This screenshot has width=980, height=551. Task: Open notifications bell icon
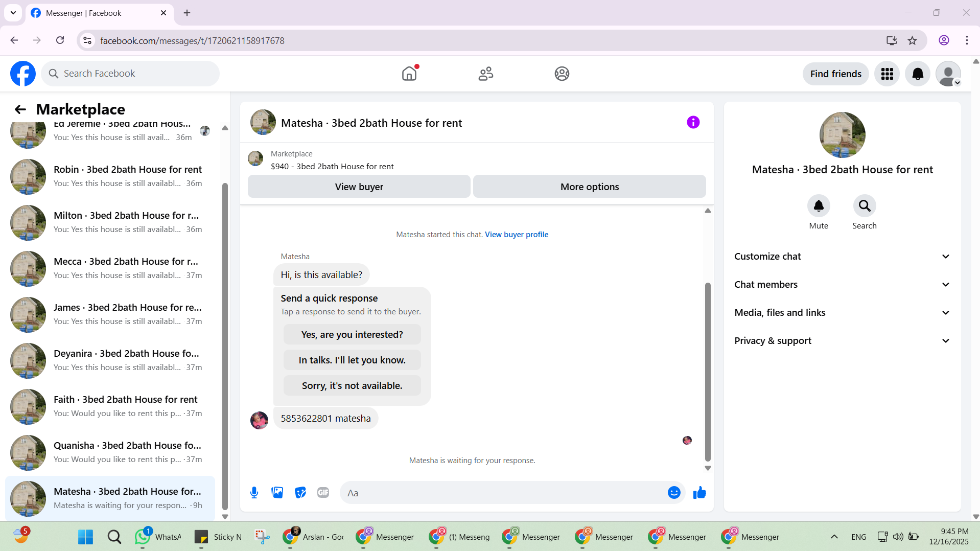click(918, 74)
